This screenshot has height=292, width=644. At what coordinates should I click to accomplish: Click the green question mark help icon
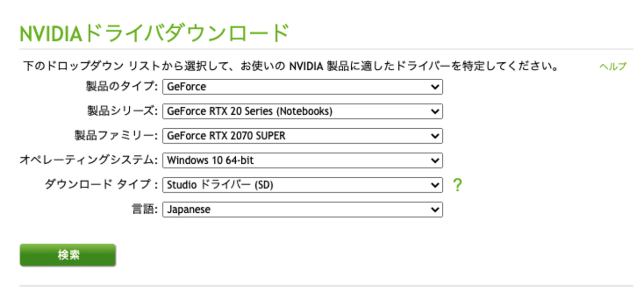(x=457, y=185)
